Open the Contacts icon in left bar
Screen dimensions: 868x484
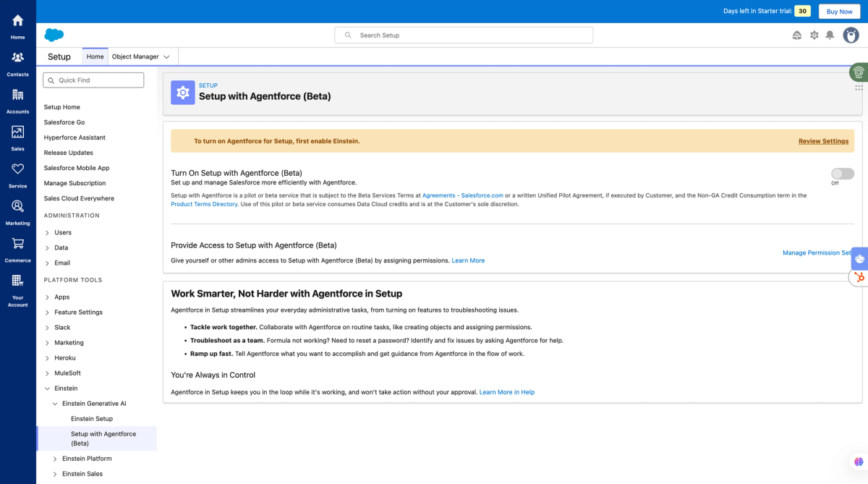pos(17,57)
